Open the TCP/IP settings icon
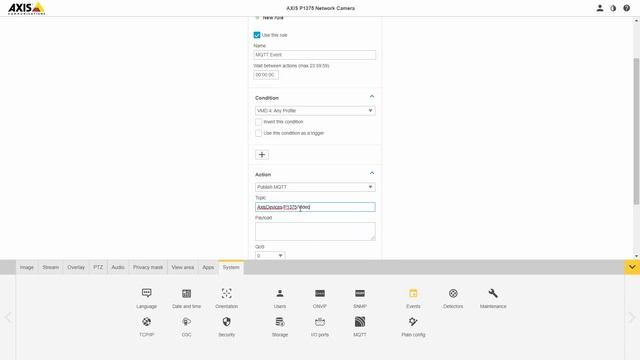 [x=147, y=322]
